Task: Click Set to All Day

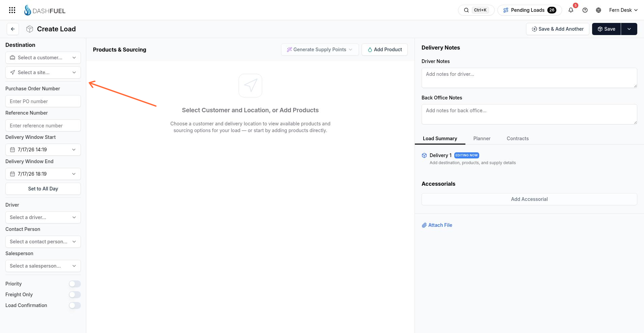Action: tap(43, 189)
